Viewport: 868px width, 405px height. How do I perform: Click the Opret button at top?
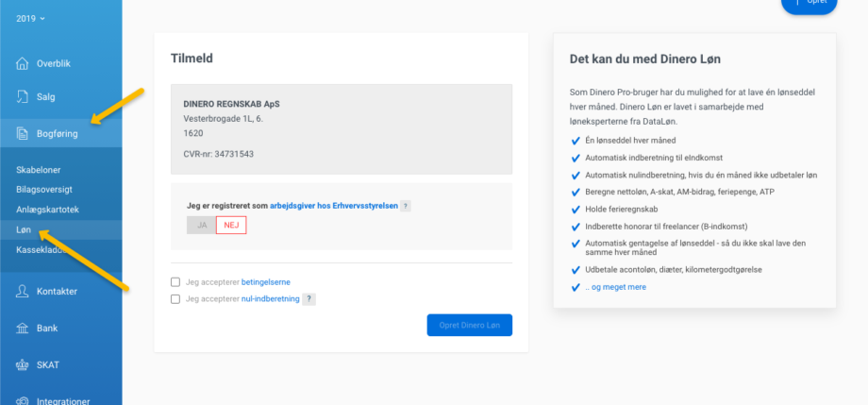coord(810,5)
